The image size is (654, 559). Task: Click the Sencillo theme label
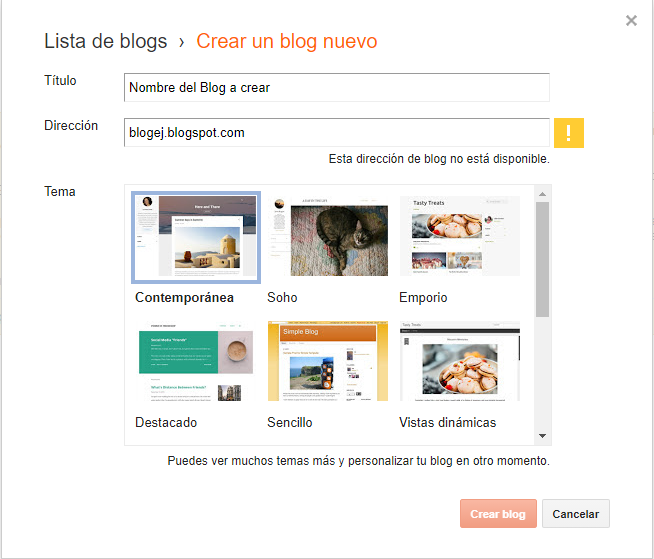tap(290, 422)
